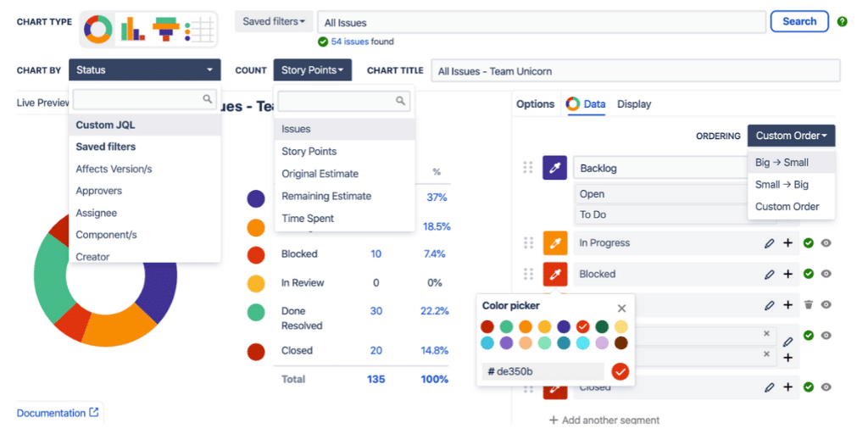
Task: Choose Assignee in Chart By list
Action: pos(144,213)
